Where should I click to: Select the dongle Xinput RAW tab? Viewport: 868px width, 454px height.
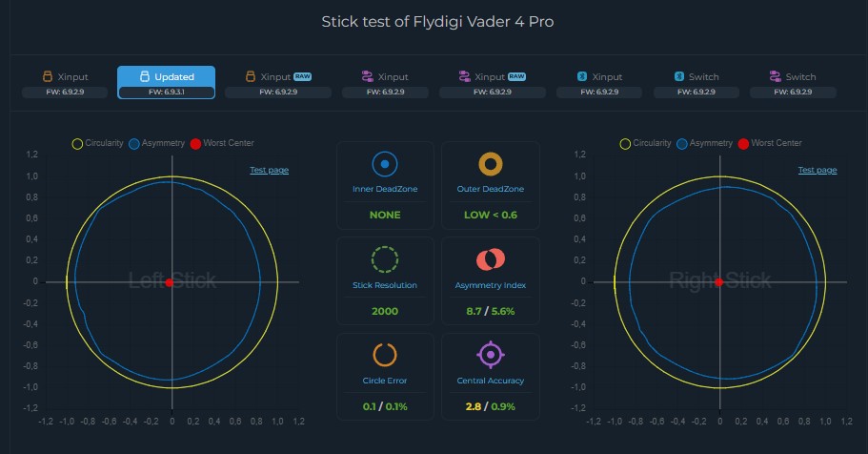pos(493,83)
